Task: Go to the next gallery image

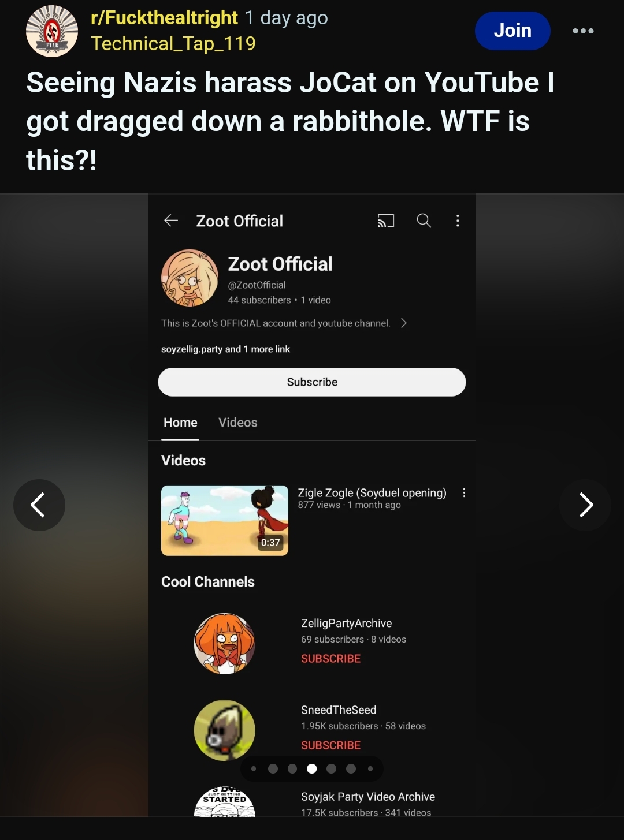Action: 585,505
